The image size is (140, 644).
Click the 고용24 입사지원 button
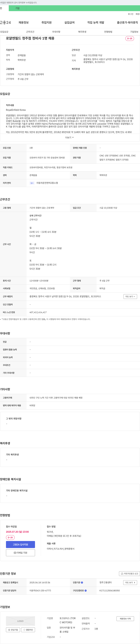[x=20, y=545]
